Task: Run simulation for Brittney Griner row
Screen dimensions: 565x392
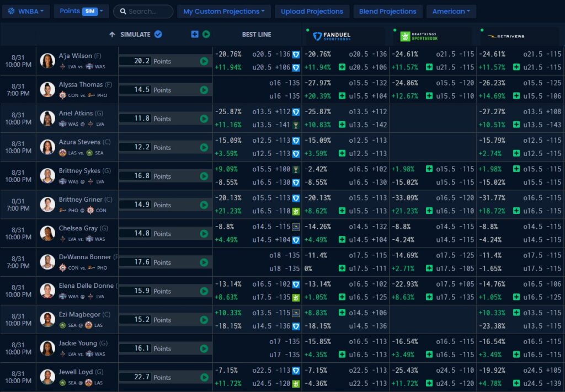Action: click(204, 205)
